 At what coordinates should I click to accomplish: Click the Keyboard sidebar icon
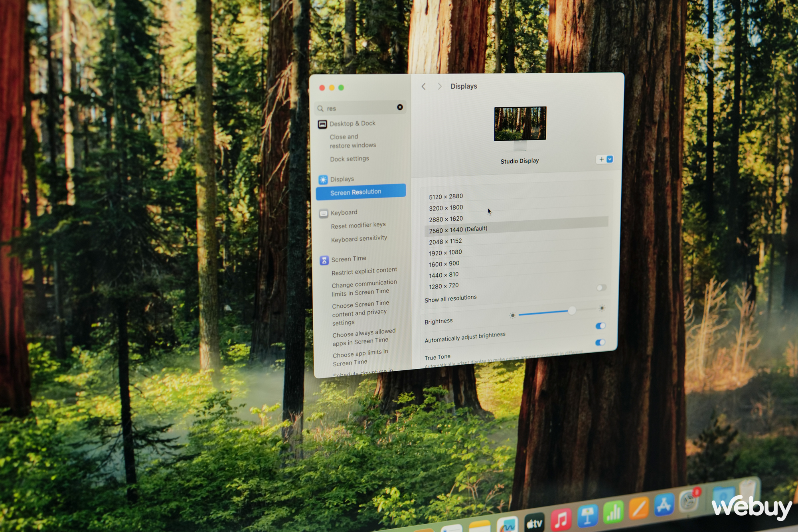point(323,212)
